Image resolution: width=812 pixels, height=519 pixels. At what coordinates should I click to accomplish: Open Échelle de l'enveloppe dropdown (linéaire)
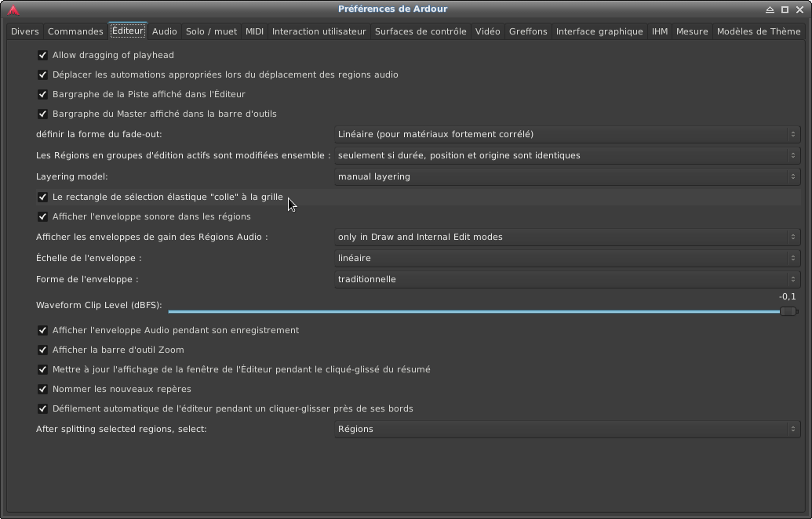pos(567,259)
